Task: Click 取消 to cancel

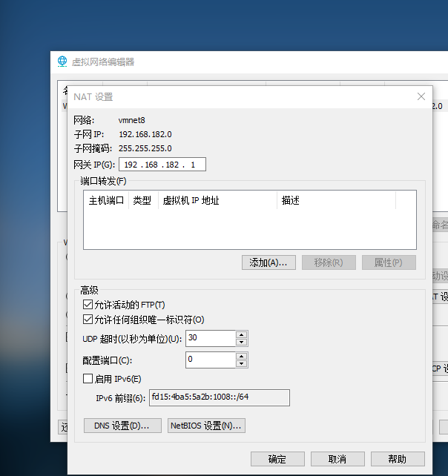Action: (x=337, y=459)
